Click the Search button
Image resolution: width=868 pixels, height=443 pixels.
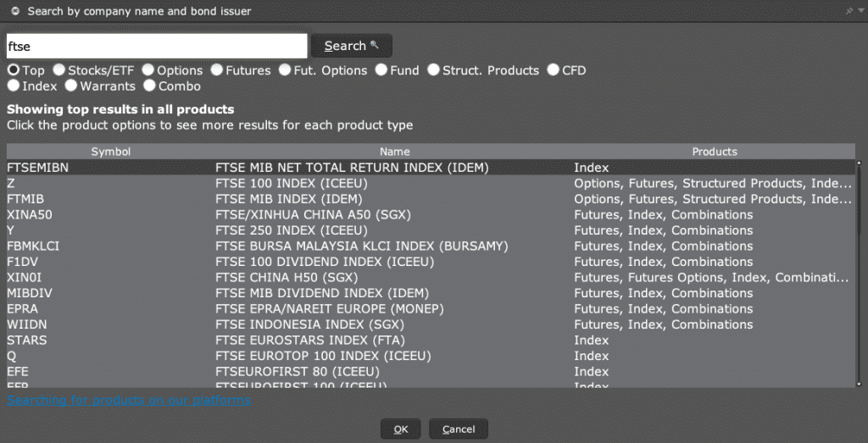[x=352, y=46]
